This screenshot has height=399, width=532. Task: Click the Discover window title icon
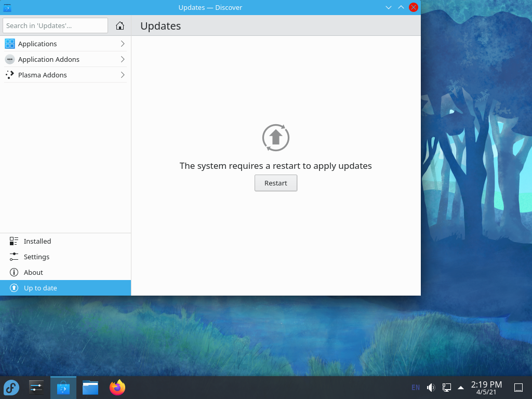[7, 7]
